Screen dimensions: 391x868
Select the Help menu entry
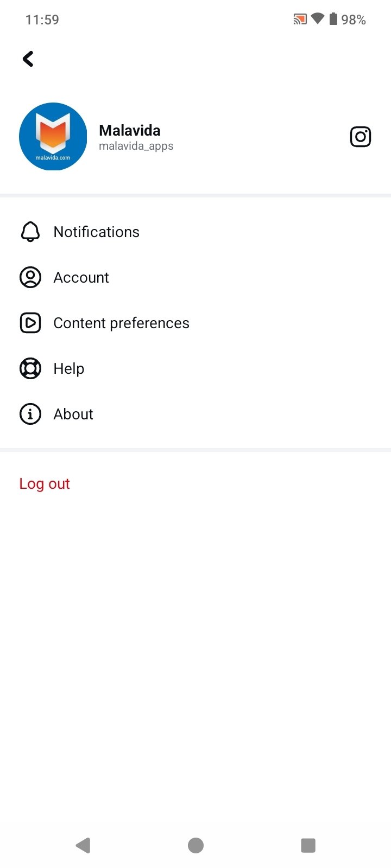click(x=69, y=368)
